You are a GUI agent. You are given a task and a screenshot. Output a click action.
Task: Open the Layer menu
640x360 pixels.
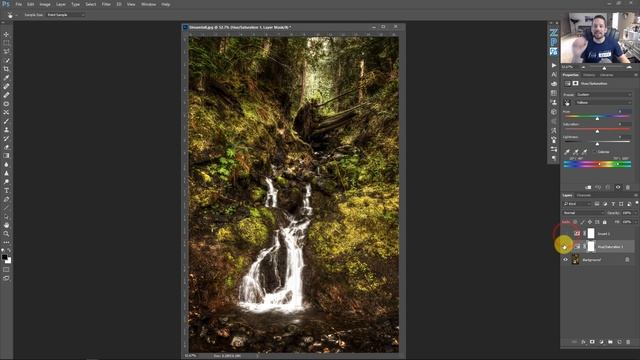[x=61, y=4]
